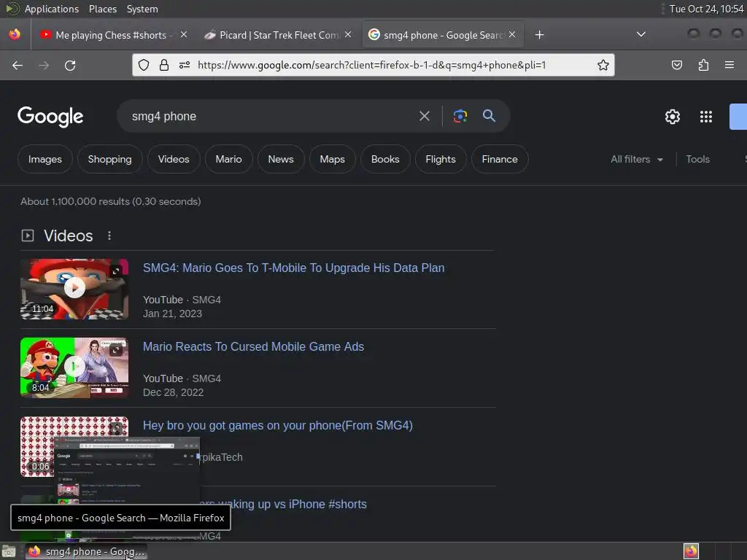Expand the All filters dropdown
This screenshot has width=747, height=560.
coord(636,159)
